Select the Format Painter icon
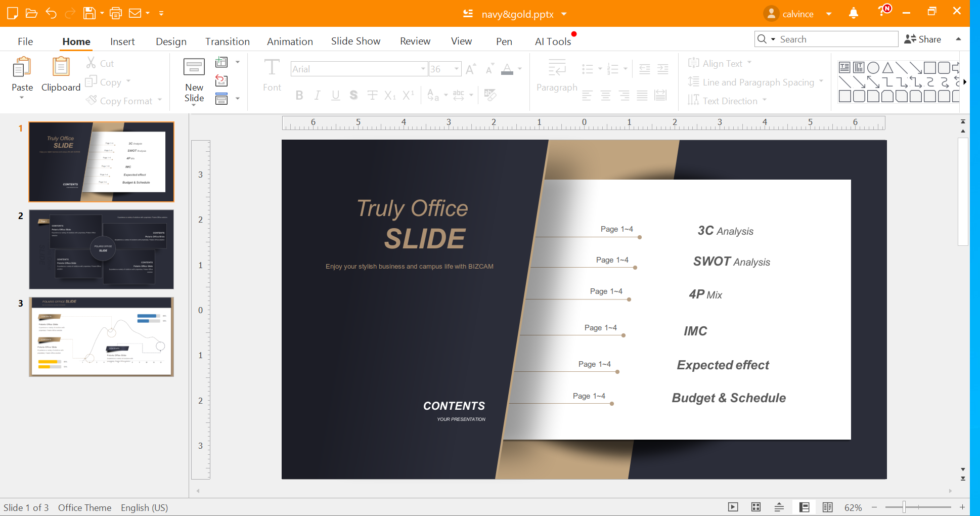This screenshot has width=980, height=516. (91, 100)
